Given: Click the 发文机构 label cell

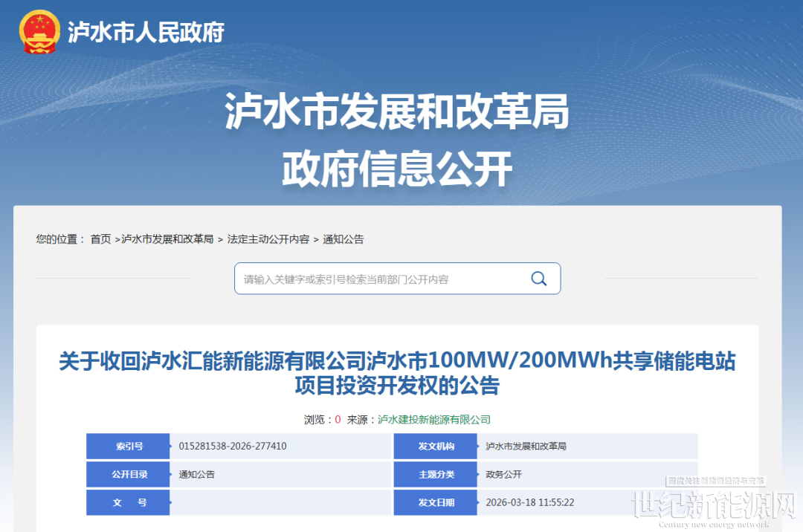Looking at the screenshot, I should click(x=436, y=447).
